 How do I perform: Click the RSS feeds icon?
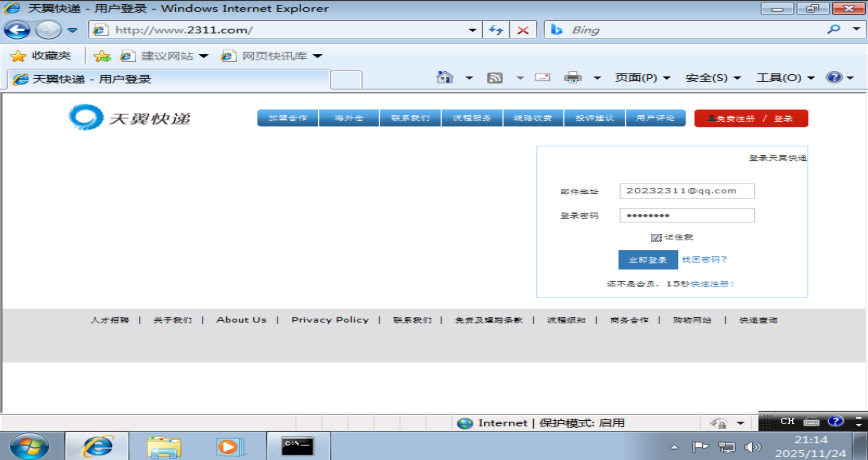pos(495,78)
